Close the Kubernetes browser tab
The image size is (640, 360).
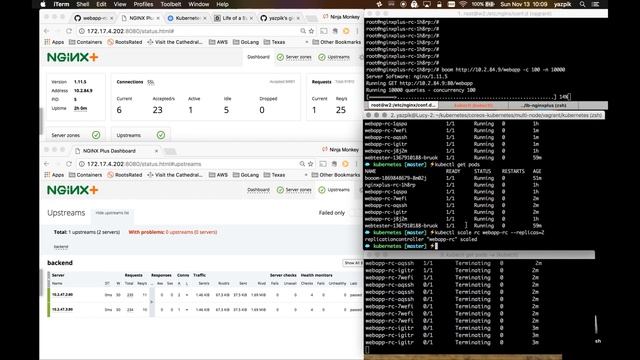pyautogui.click(x=205, y=18)
